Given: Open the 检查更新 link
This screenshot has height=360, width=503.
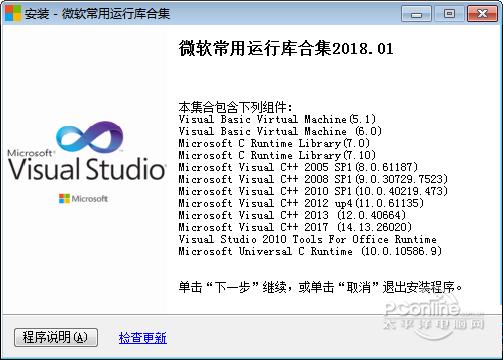Looking at the screenshot, I should click(x=143, y=338).
